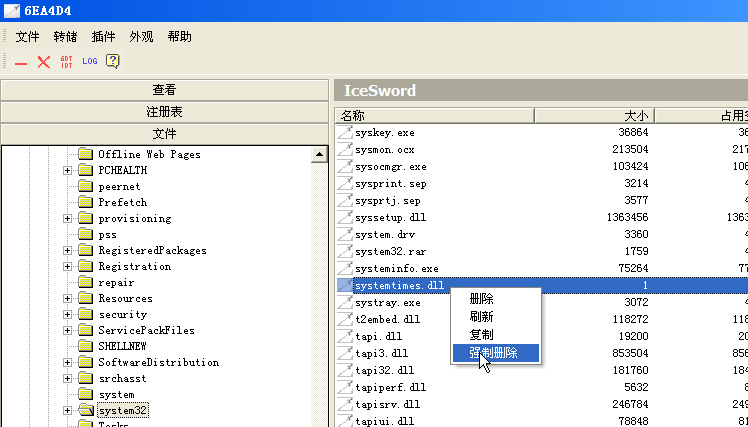Click the file icon beside systeminfo.exe

(x=344, y=268)
